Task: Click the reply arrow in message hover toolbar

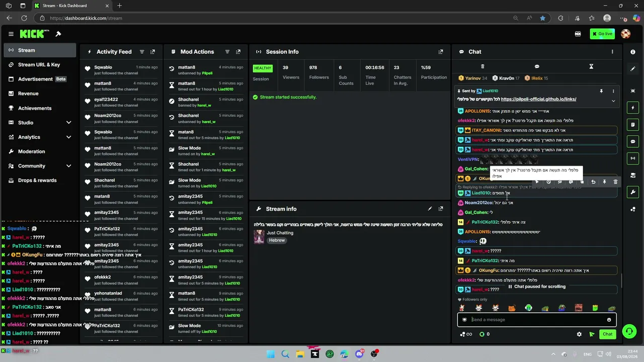Action: [x=593, y=182]
